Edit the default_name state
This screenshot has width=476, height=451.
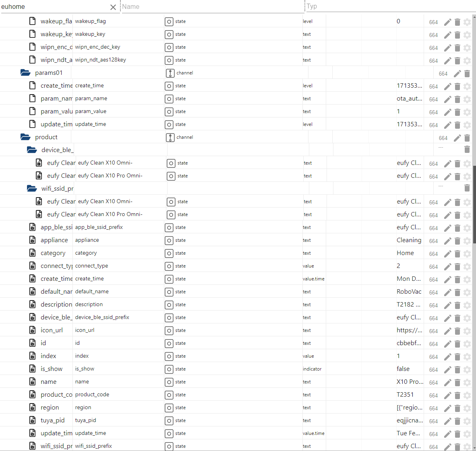pyautogui.click(x=447, y=292)
